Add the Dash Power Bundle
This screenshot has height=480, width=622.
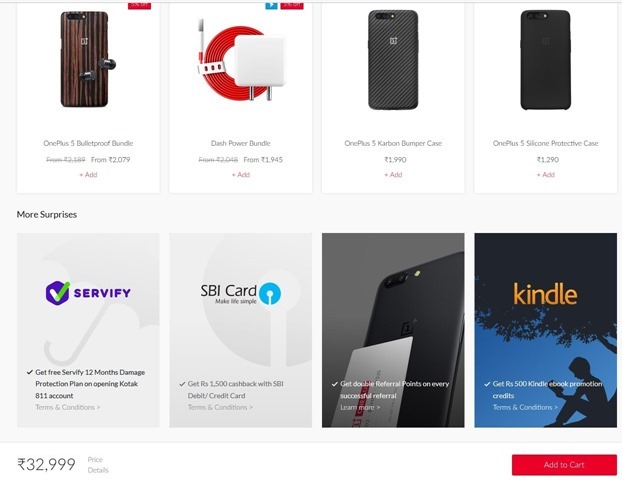240,175
